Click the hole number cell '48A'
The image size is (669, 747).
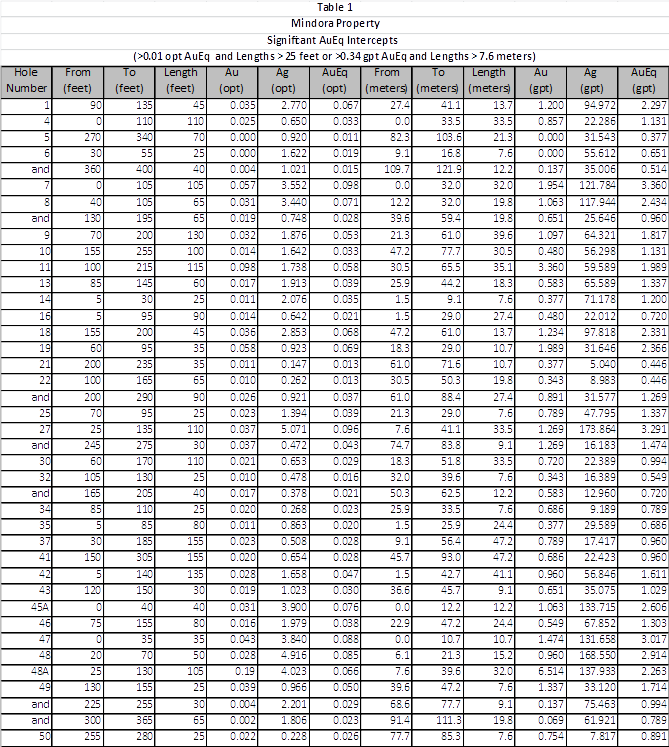pos(40,671)
